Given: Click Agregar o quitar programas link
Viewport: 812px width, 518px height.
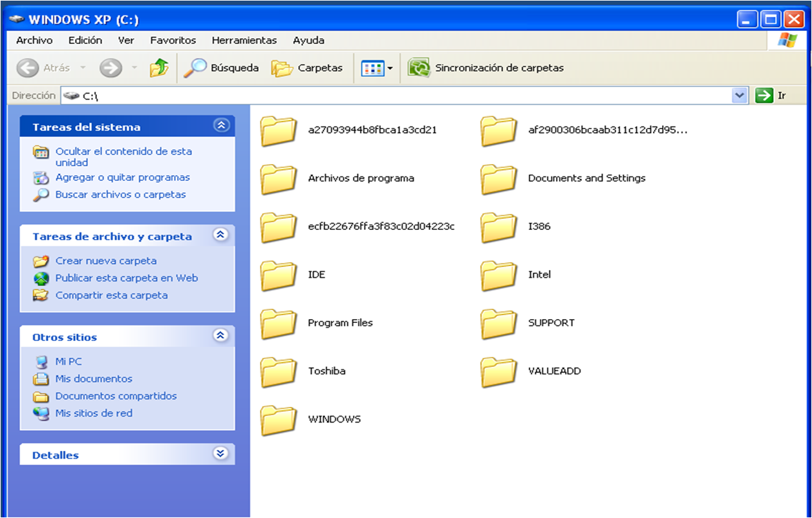Looking at the screenshot, I should pos(122,177).
